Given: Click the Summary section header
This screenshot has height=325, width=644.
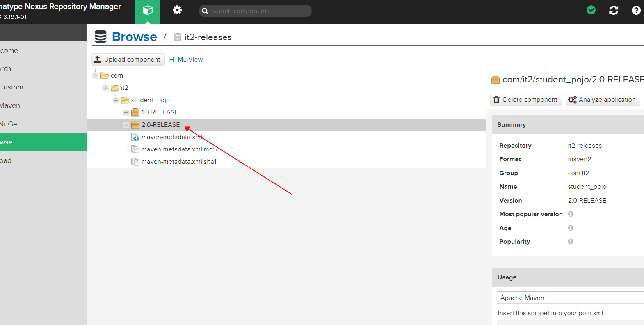Looking at the screenshot, I should 568,125.
